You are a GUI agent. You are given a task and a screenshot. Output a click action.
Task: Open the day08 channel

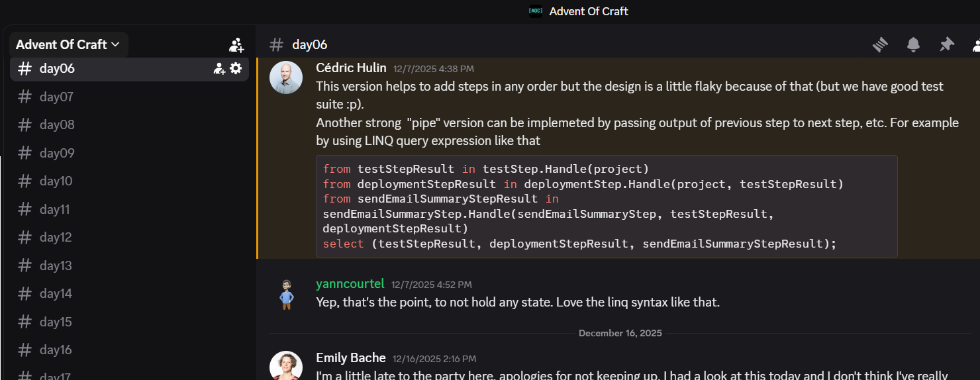point(129,124)
